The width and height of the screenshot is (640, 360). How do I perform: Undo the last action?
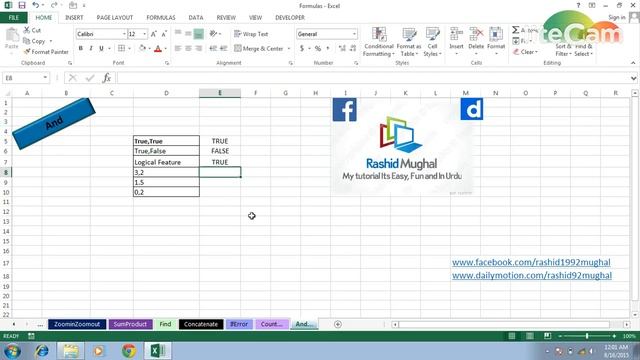tap(36, 5)
